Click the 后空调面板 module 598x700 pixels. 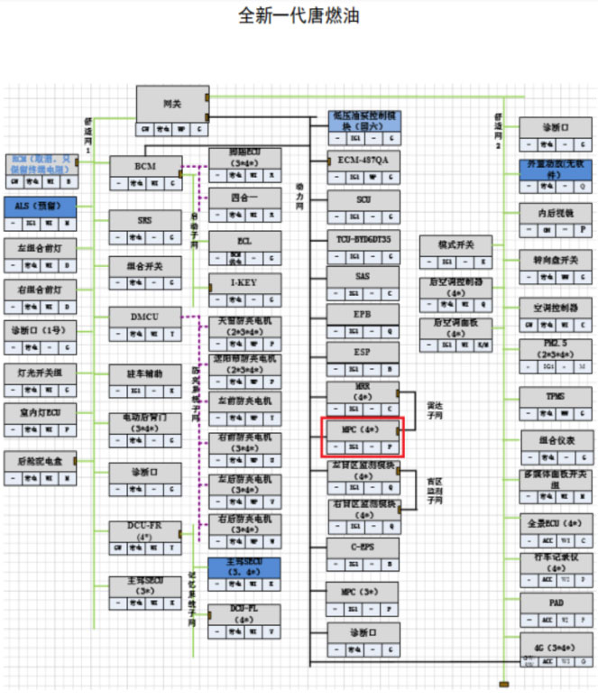(x=456, y=336)
